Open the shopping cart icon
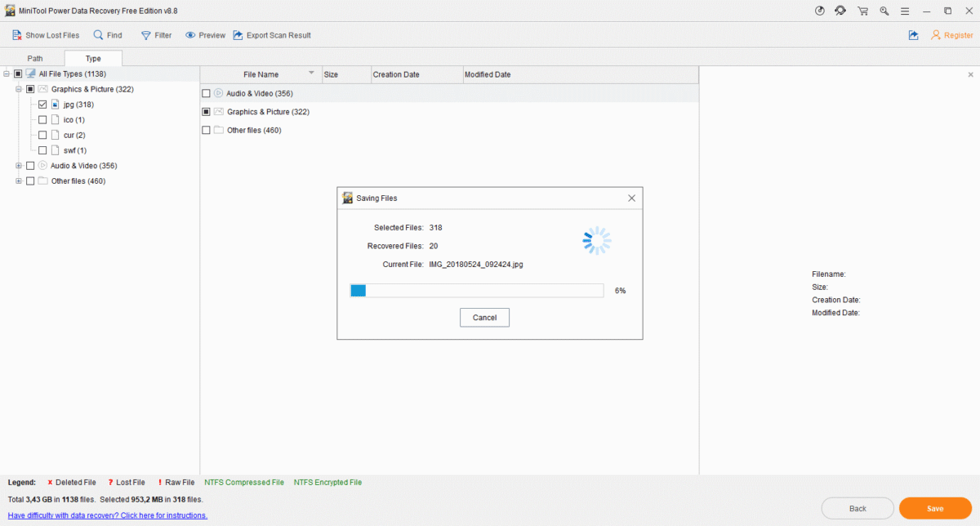The image size is (980, 526). coord(862,11)
